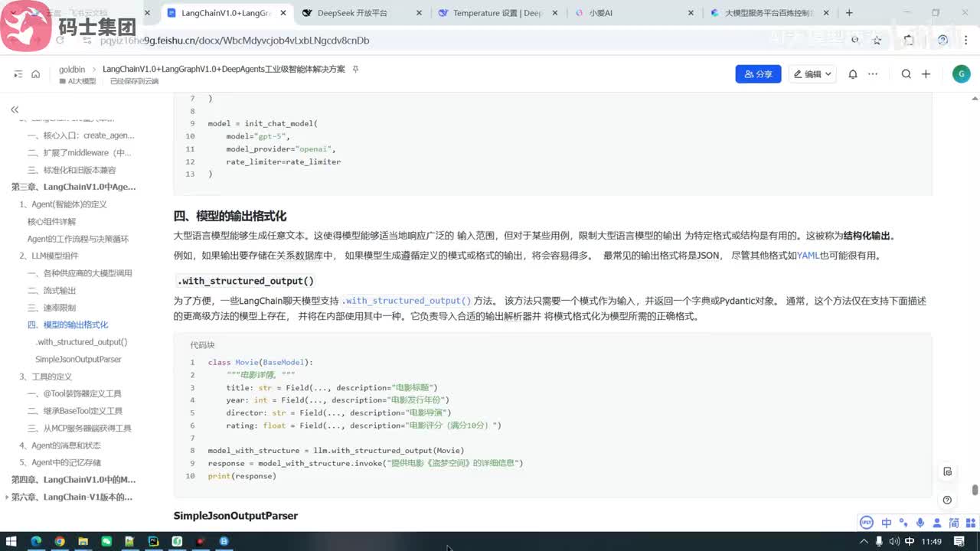Go to 从MCP服务器端获得工具 outline item
This screenshot has height=551, width=980.
pos(80,428)
